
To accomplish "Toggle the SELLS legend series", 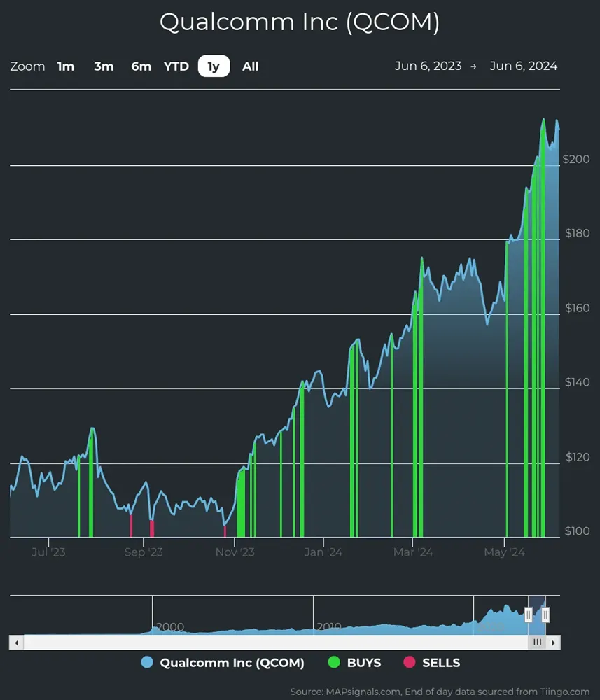I will (432, 662).
